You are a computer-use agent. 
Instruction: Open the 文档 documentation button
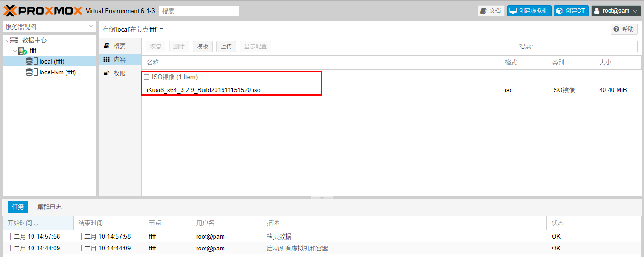(x=491, y=10)
